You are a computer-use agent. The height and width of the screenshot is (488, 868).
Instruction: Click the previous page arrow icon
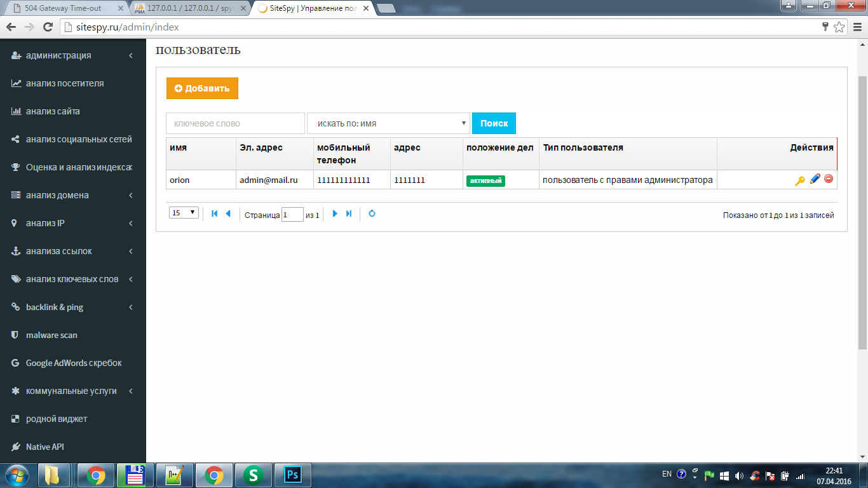(227, 214)
